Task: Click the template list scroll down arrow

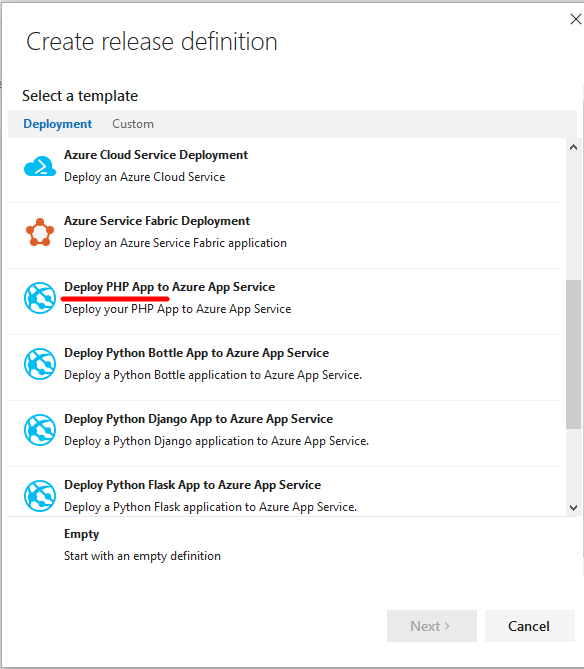Action: coord(573,508)
